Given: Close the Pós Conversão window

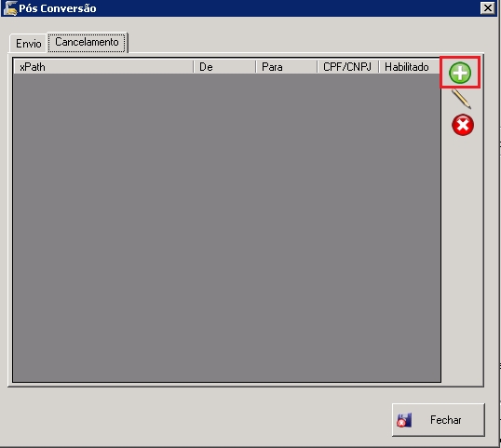Looking at the screenshot, I should pos(488,7).
